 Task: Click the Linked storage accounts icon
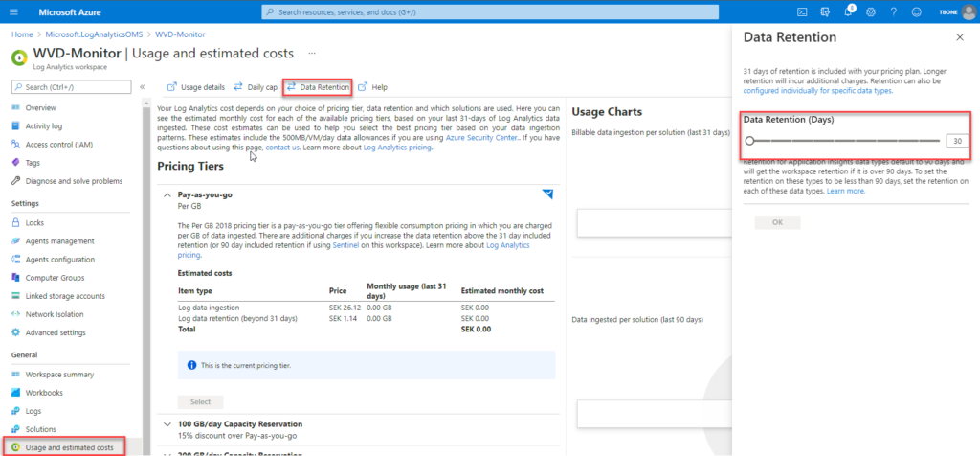point(16,296)
